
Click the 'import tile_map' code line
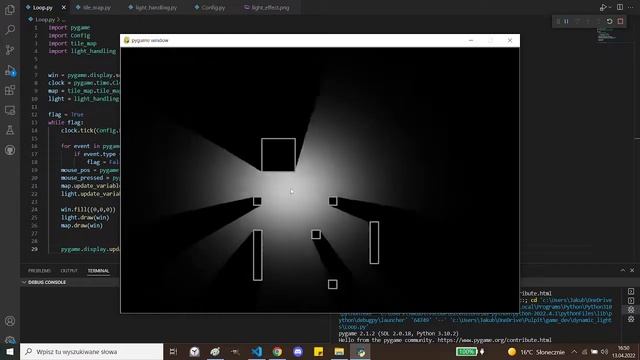[72, 43]
